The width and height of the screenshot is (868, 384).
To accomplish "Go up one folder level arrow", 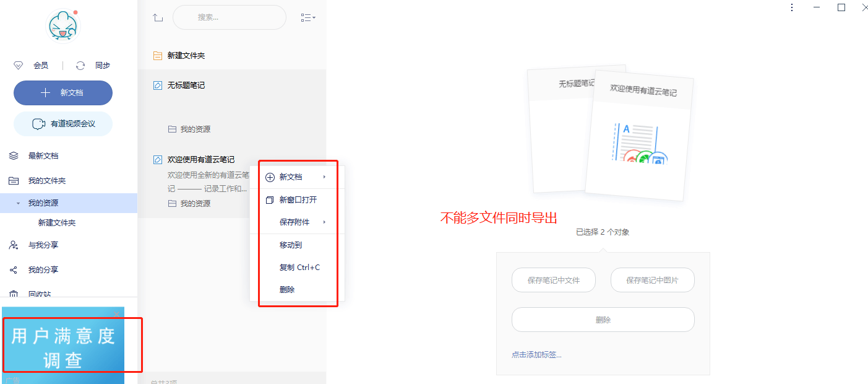I will point(158,18).
